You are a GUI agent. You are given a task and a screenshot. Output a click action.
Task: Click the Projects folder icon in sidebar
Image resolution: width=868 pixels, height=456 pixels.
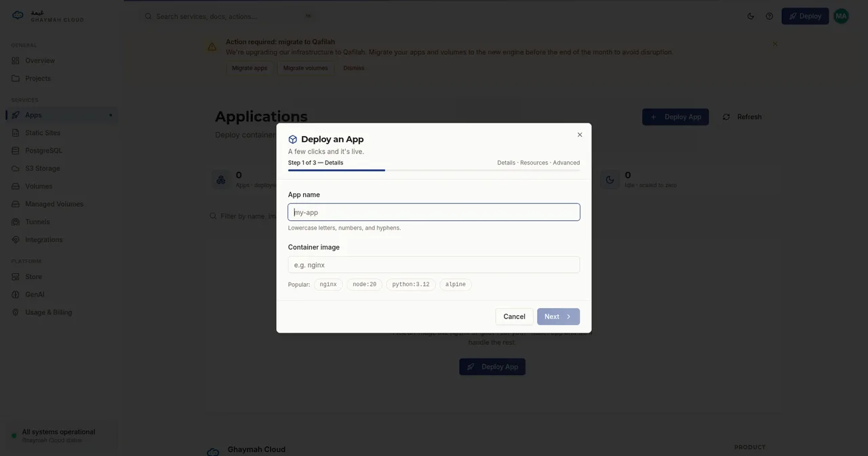[x=16, y=79]
